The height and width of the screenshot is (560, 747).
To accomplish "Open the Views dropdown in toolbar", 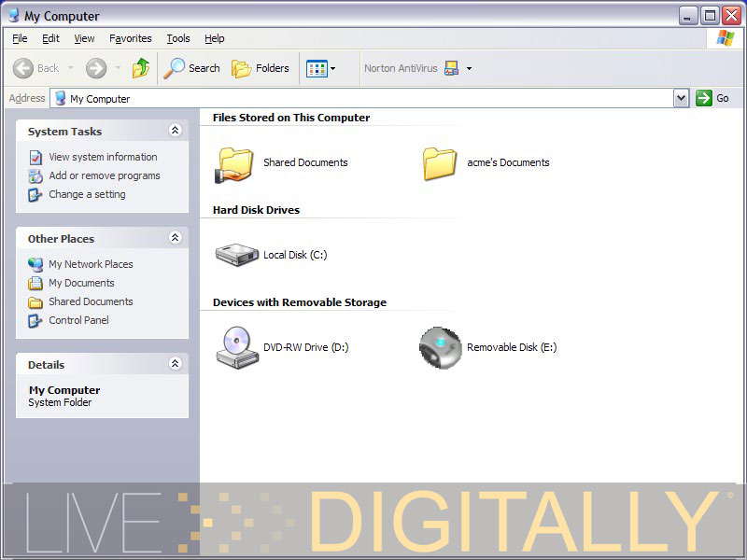I will click(x=320, y=68).
